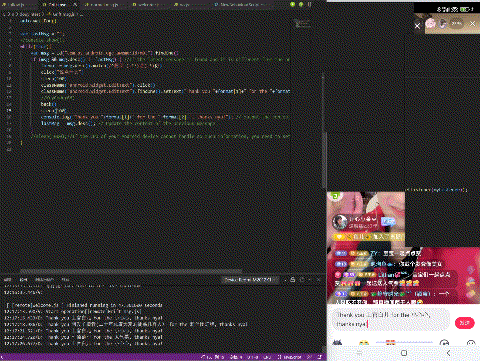Open the output channel dropdown in bottom panel

[x=249, y=279]
